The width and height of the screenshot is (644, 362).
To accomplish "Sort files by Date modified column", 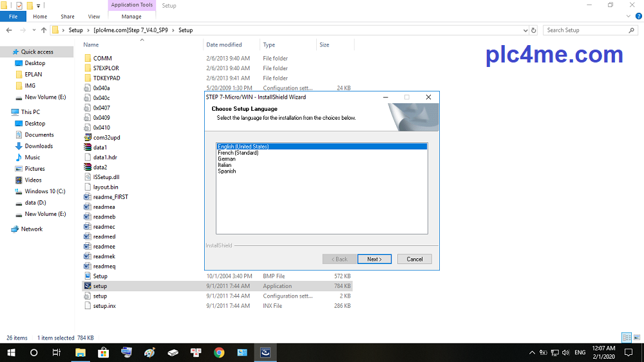I will 224,45.
